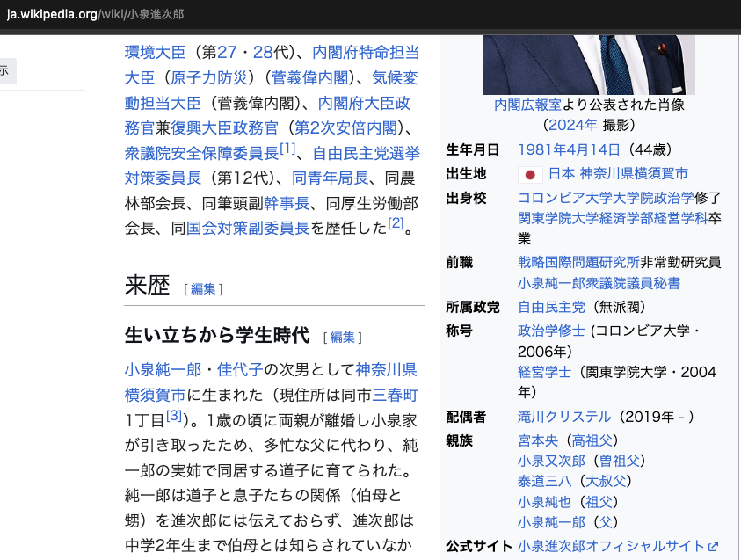
Task: Click the Japan flag icon in infobox
Action: 530,175
